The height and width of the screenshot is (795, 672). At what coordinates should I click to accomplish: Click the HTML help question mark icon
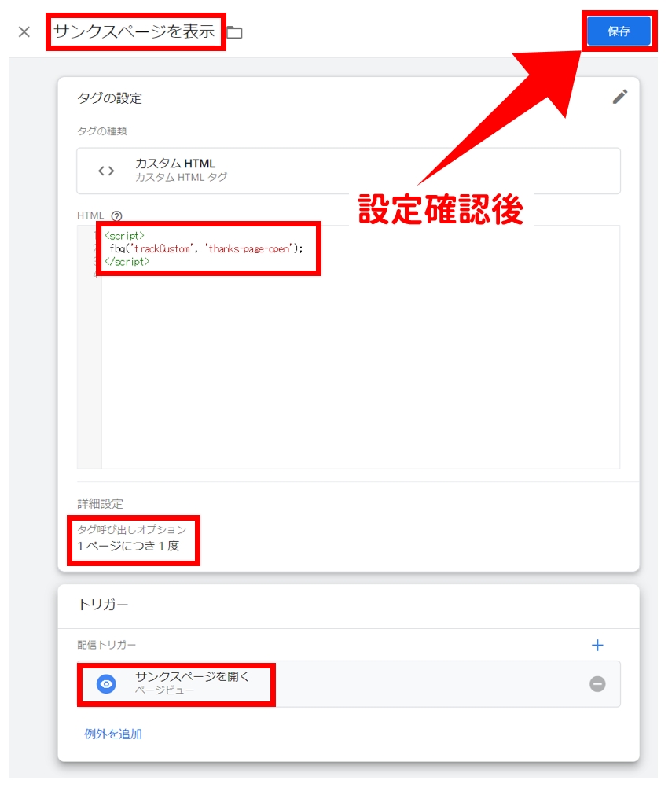pos(116,216)
